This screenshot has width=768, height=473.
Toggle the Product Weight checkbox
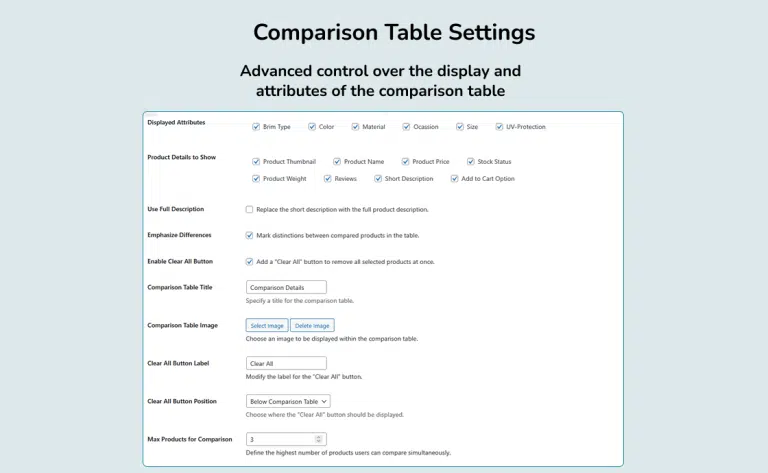pyautogui.click(x=256, y=179)
